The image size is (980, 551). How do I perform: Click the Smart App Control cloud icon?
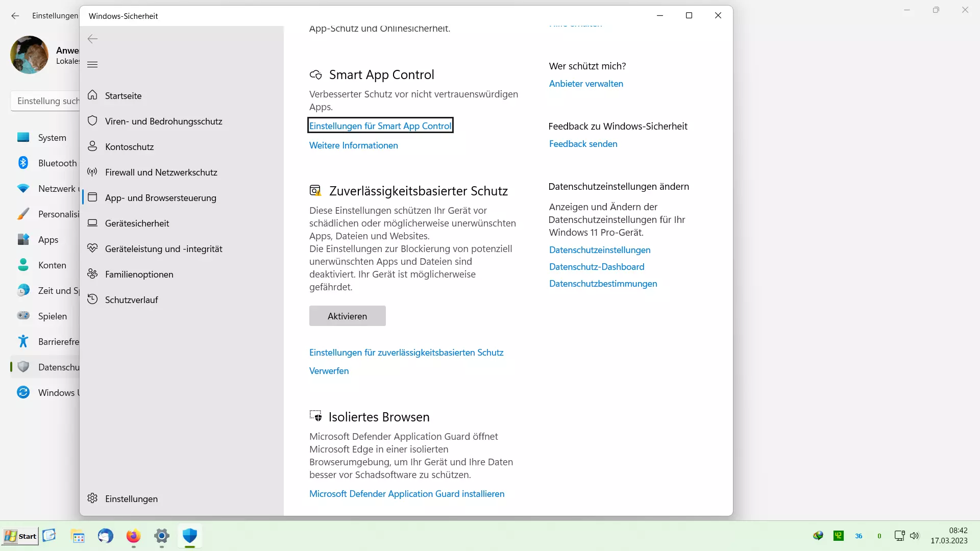tap(316, 75)
